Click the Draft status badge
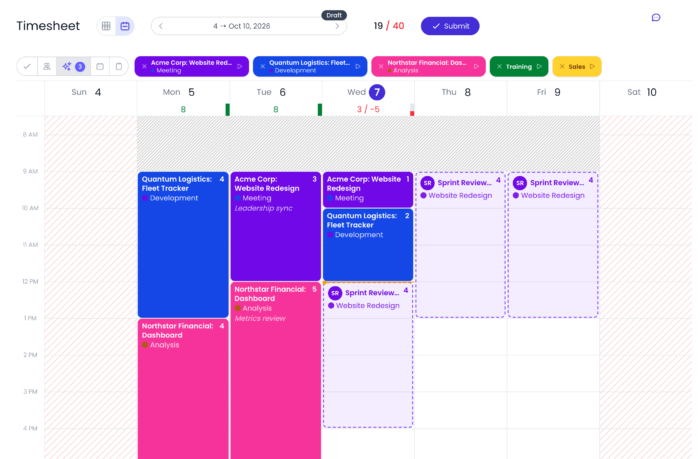Screen dimensions: 700x459 point(334,15)
